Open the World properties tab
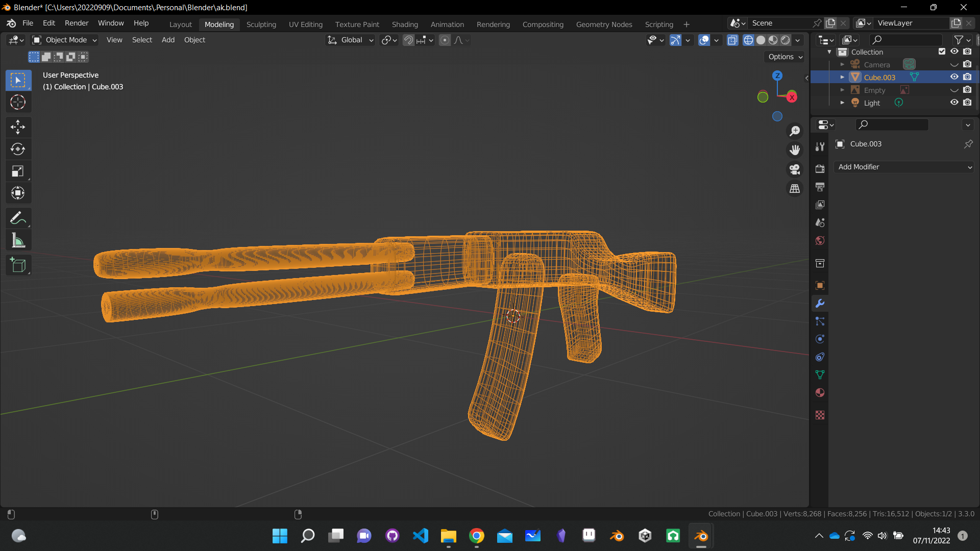Image resolution: width=980 pixels, height=551 pixels. click(x=820, y=240)
